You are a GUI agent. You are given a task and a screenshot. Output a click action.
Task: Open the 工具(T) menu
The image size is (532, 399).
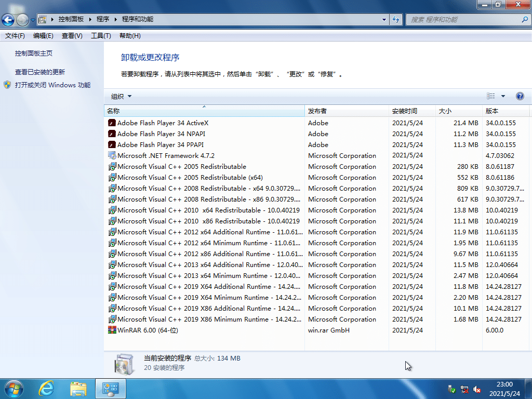coord(100,35)
